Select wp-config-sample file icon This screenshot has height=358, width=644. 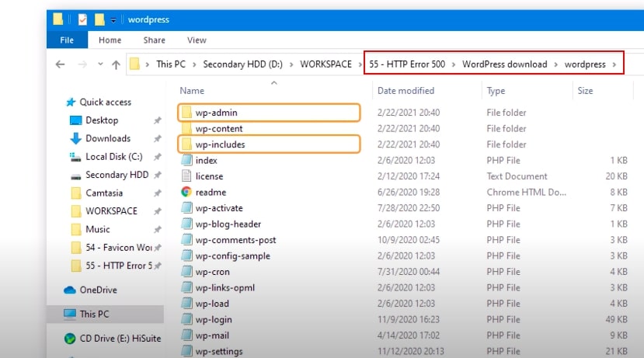pyautogui.click(x=186, y=255)
